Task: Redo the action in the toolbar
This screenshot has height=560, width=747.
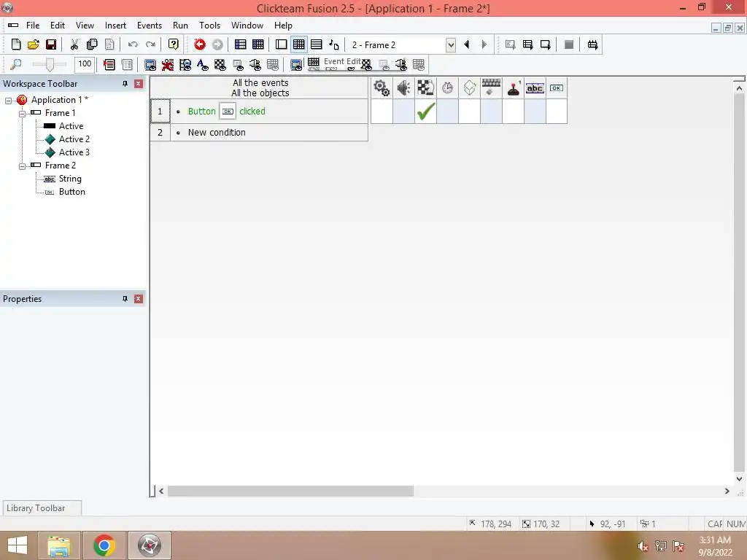Action: click(x=150, y=44)
